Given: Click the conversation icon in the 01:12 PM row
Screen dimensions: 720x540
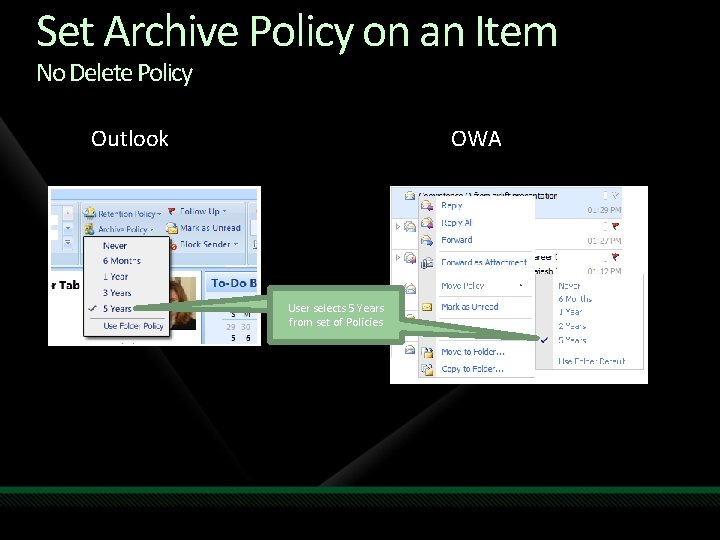Looking at the screenshot, I should pyautogui.click(x=410, y=258).
